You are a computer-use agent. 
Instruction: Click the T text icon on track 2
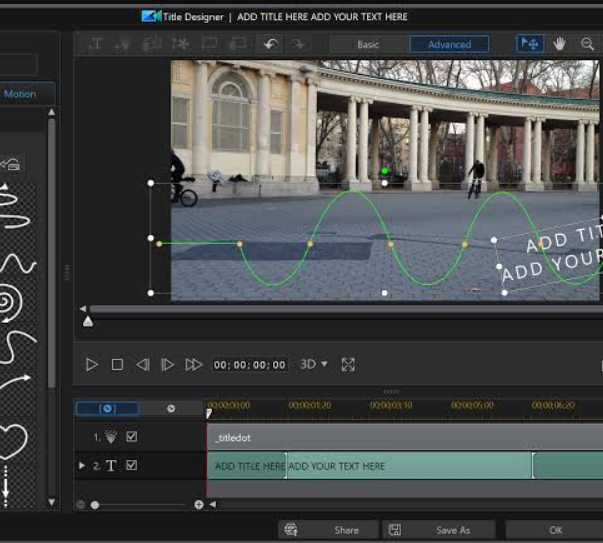point(111,466)
